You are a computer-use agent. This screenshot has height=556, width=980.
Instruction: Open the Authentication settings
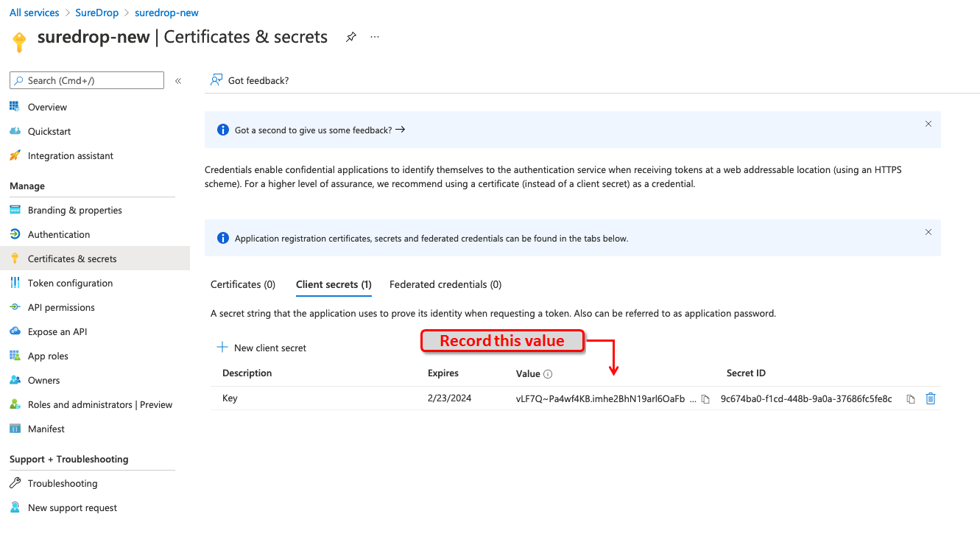(x=59, y=234)
